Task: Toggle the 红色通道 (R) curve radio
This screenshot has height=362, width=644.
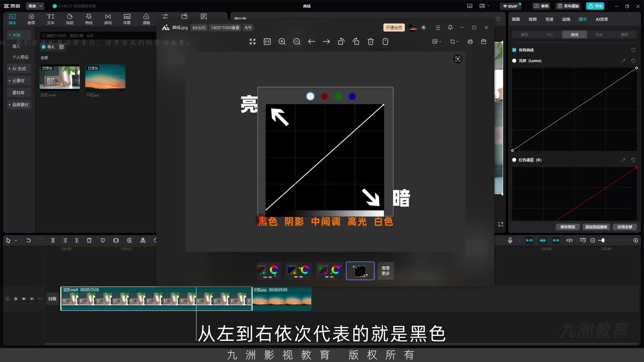Action: (514, 160)
